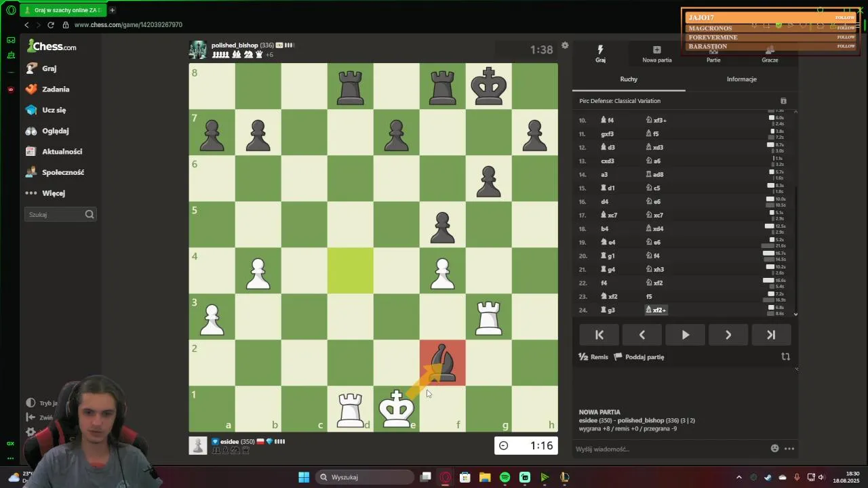Expand the Więcej menu
The width and height of the screenshot is (868, 488).
pyautogui.click(x=45, y=193)
